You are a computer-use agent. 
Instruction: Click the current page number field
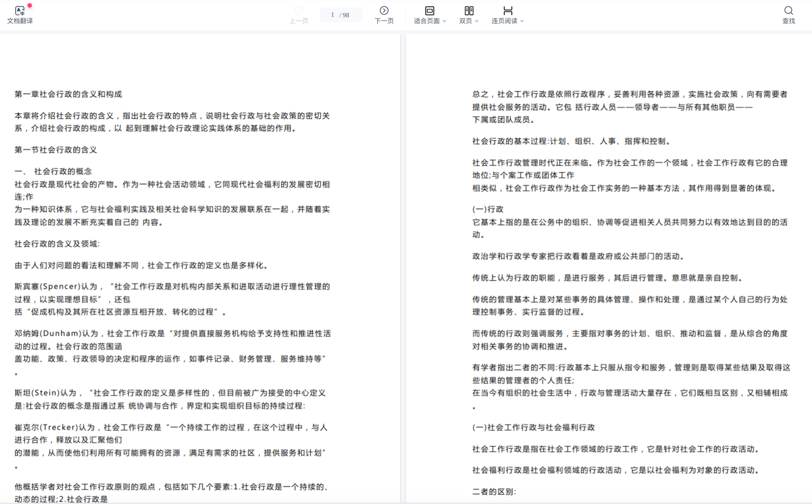332,15
